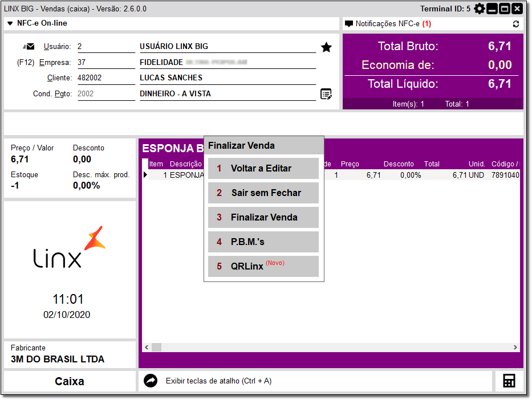Click the scrollbar right arrow in item grid
This screenshot has height=400, width=532.
(x=515, y=347)
